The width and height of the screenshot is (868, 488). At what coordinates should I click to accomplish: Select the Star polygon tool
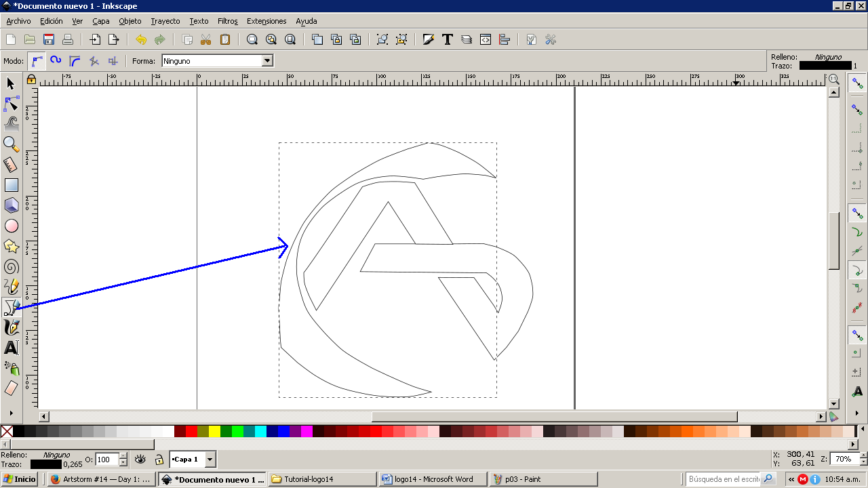click(11, 246)
